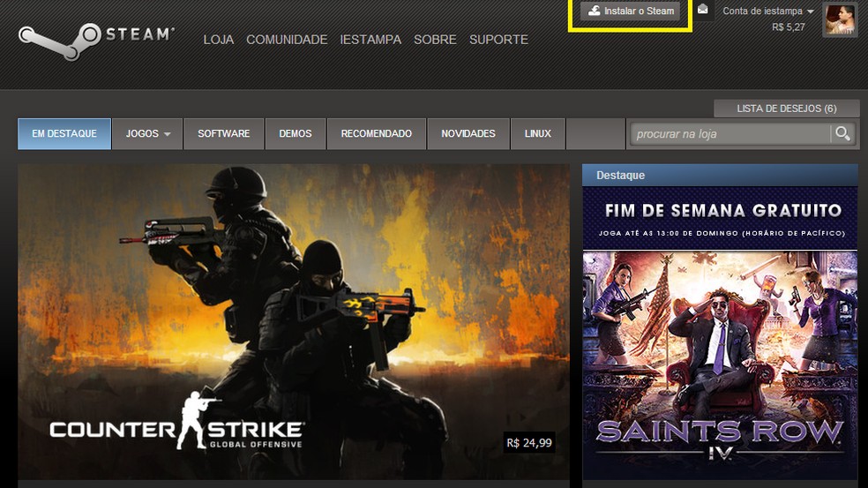Viewport: 868px width, 488px height.
Task: Open the LOJA menu
Action: pyautogui.click(x=218, y=40)
